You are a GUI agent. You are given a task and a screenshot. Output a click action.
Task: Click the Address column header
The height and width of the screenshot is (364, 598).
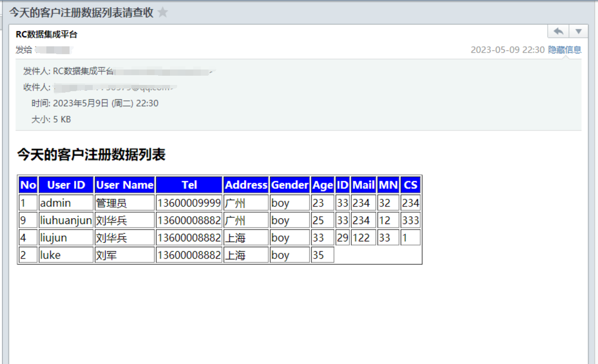pos(246,185)
